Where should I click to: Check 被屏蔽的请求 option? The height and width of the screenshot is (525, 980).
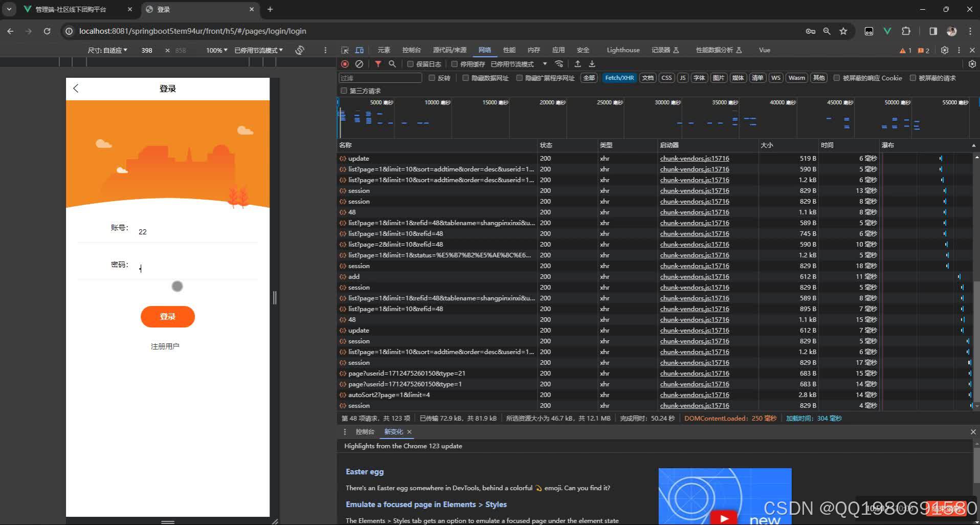pyautogui.click(x=912, y=78)
